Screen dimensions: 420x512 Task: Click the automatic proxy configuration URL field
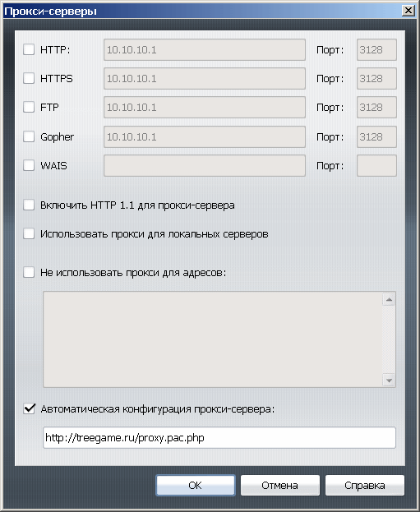(219, 437)
